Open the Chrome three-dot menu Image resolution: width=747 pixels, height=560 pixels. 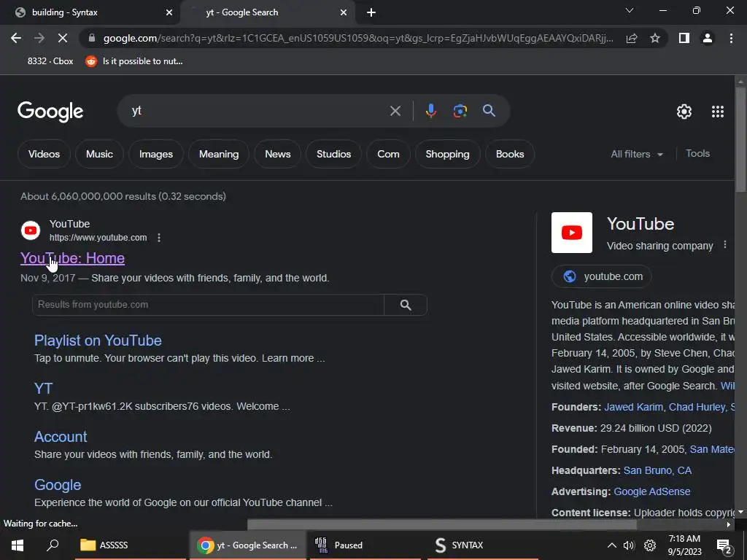[731, 38]
